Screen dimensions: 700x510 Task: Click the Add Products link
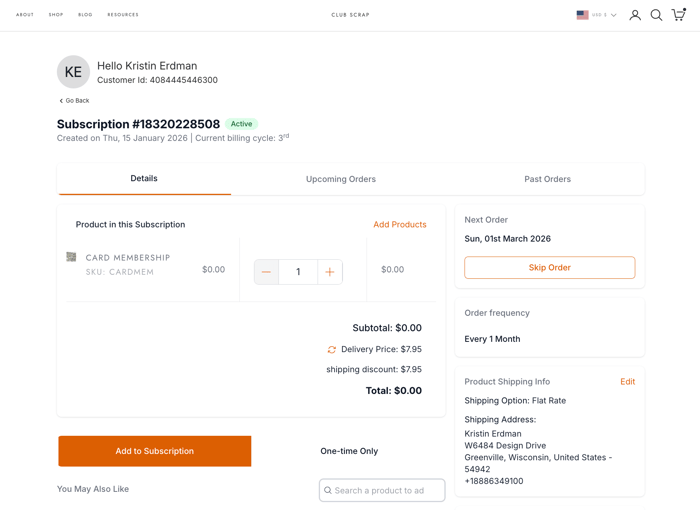[x=400, y=225]
